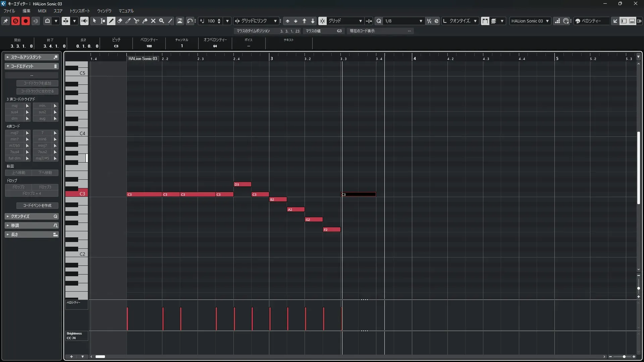644x362 pixels.
Task: Click the D3 note in the piano roll
Action: tap(243, 184)
